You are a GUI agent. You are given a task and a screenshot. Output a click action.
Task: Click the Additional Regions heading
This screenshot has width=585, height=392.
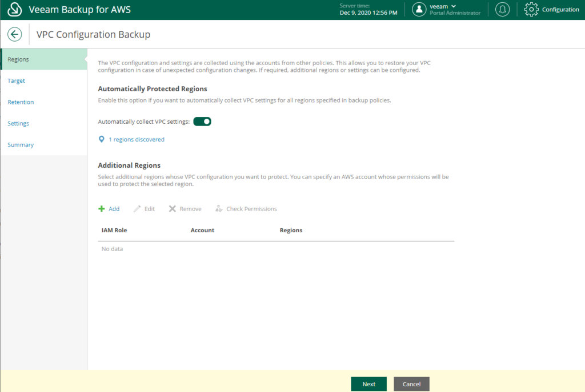pos(129,165)
